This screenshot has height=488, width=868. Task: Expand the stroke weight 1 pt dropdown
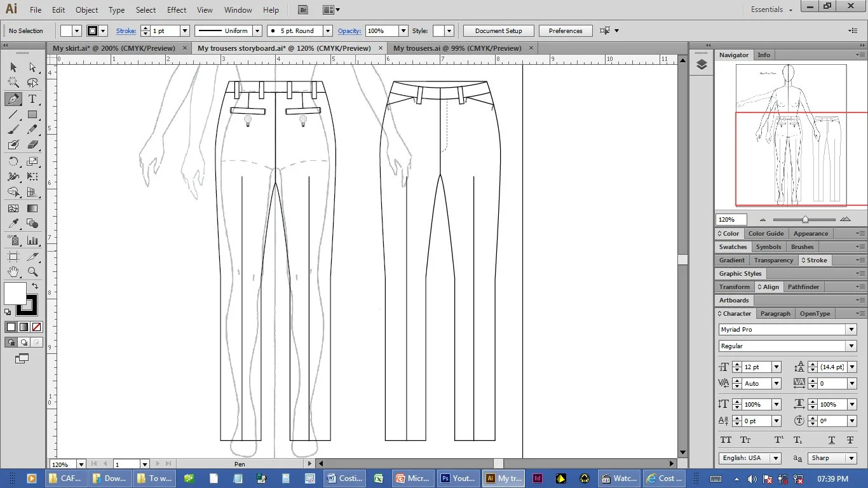point(185,30)
